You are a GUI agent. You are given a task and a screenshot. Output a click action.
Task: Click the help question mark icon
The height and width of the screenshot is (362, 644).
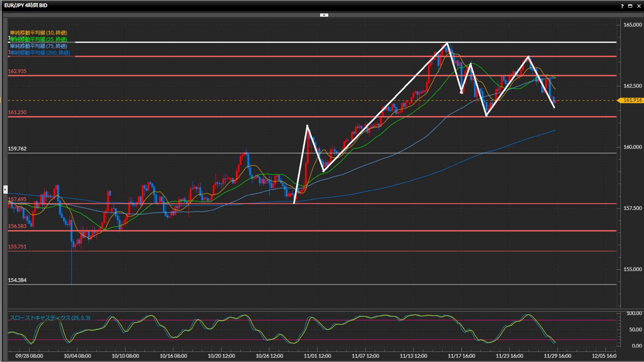pyautogui.click(x=622, y=6)
